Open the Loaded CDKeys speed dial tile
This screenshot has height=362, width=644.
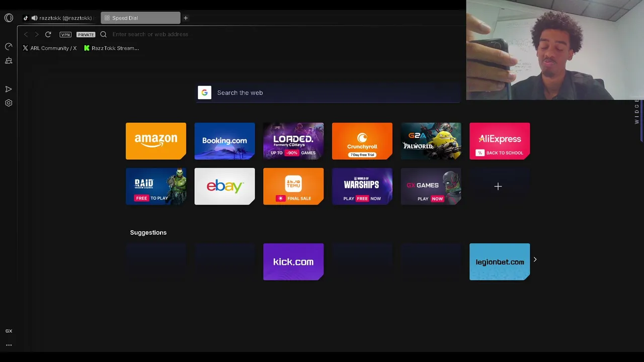(x=293, y=141)
